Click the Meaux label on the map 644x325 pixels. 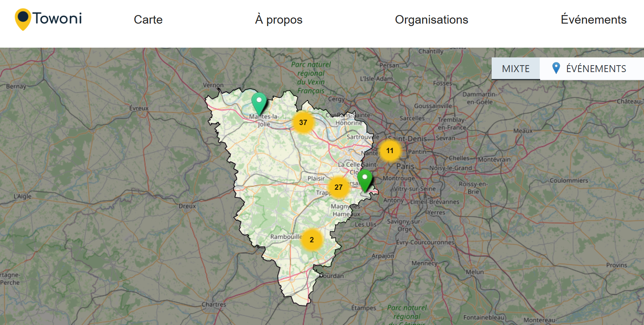click(523, 131)
